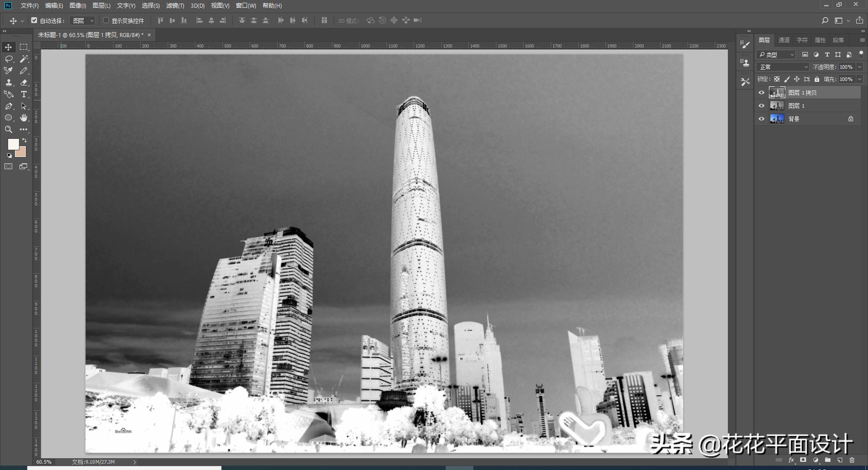The height and width of the screenshot is (470, 868).
Task: Select the Zoom tool
Action: 8,130
